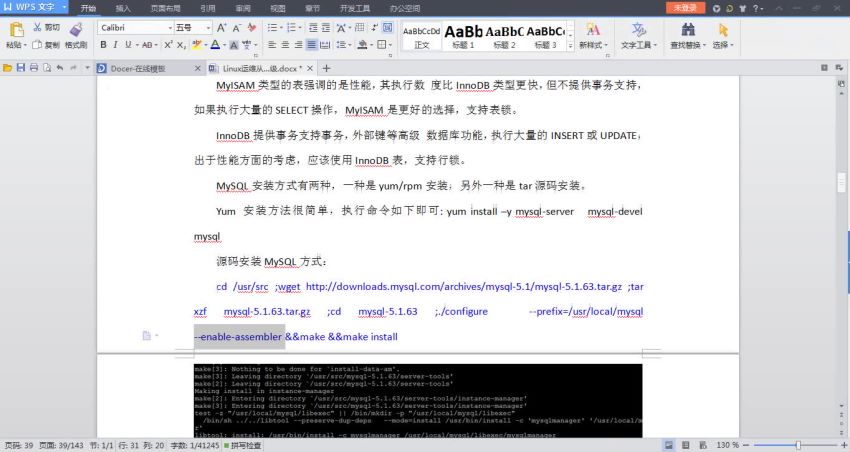Expand the numbered list dropdown arrow
850x452 pixels.
pyautogui.click(x=300, y=28)
